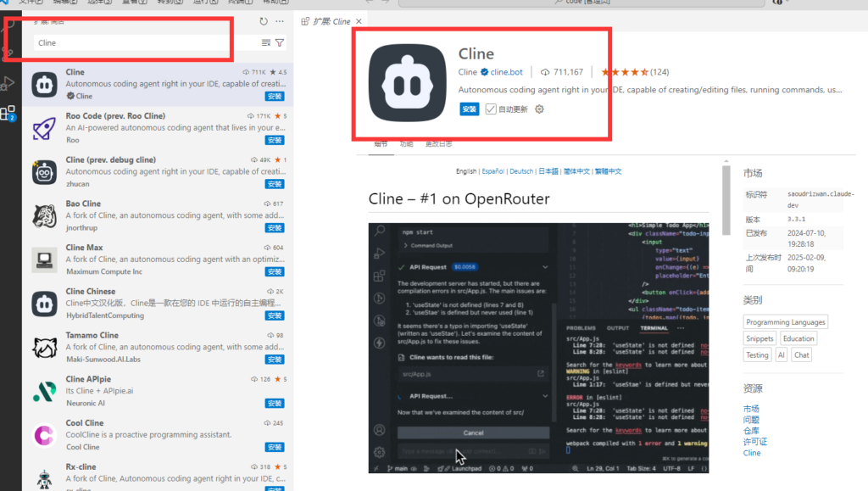Open the Run and Debug view
The width and height of the screenshot is (868, 491).
tap(8, 83)
